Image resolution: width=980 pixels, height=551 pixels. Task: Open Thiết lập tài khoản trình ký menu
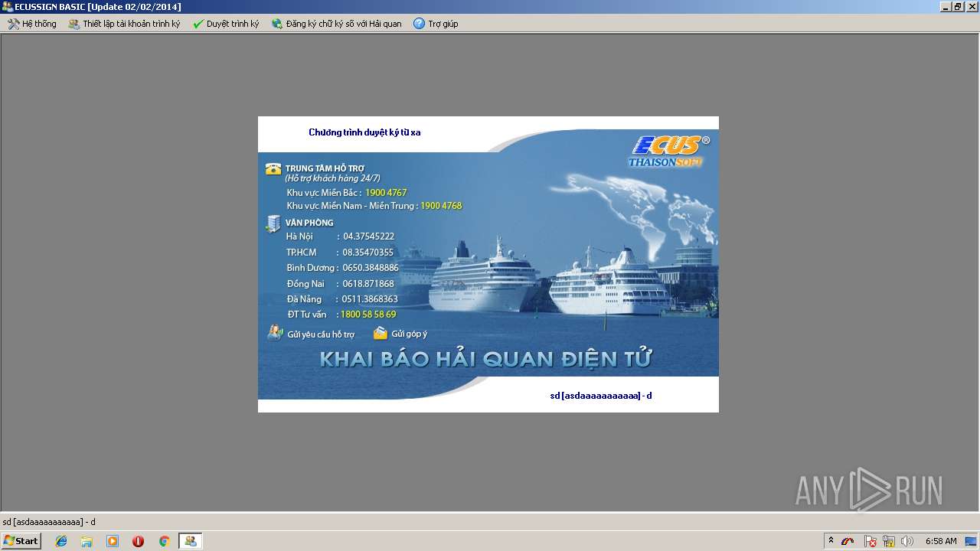coord(124,24)
